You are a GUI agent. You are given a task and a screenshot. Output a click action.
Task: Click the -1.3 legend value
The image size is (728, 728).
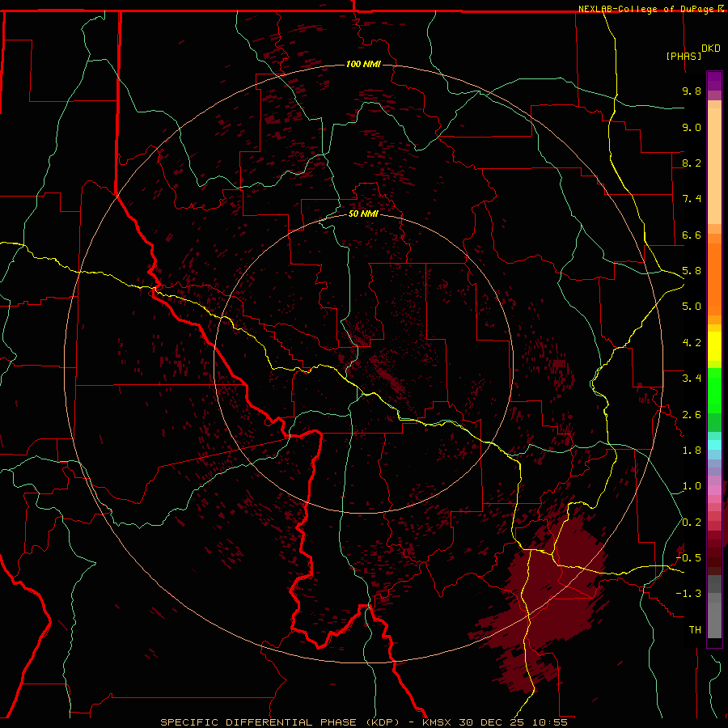tap(688, 594)
